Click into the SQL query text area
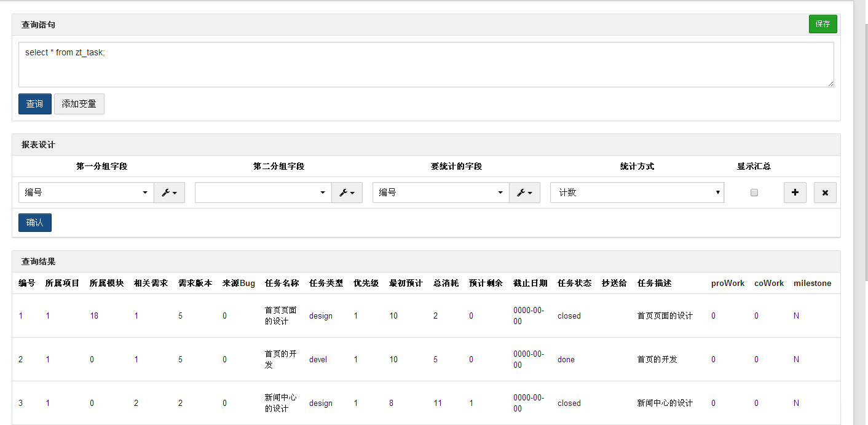 [x=426, y=65]
